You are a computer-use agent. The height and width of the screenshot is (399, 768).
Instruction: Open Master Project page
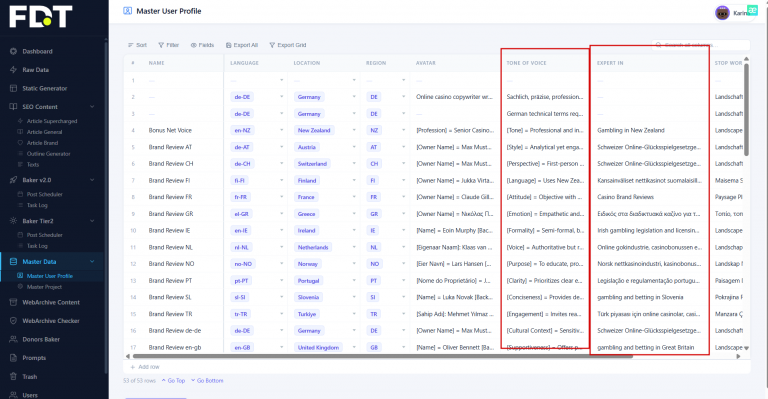tap(44, 287)
